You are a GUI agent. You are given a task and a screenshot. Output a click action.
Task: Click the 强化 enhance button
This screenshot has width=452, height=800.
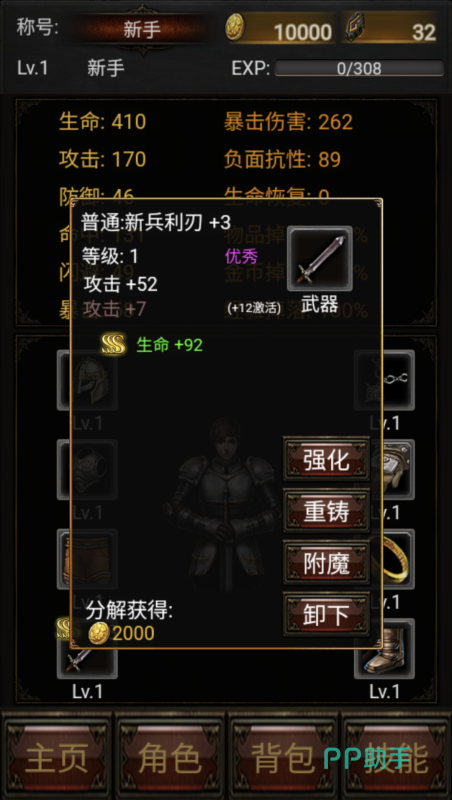coord(327,459)
